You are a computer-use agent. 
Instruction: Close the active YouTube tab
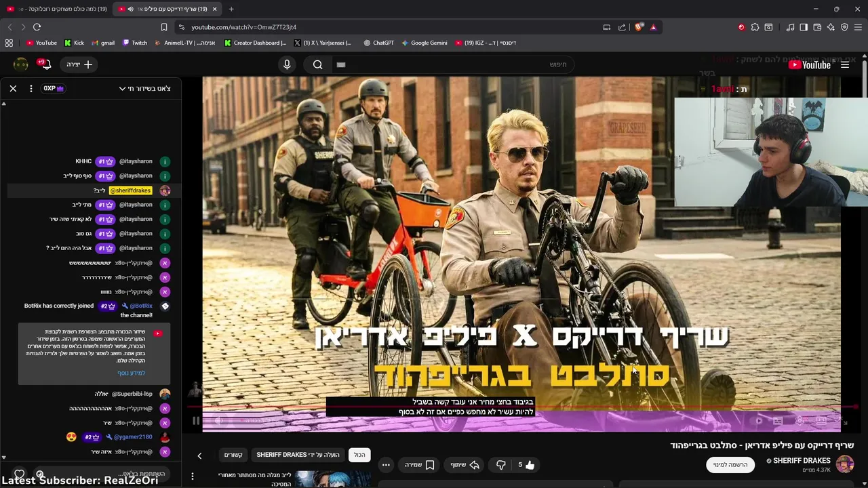click(215, 9)
